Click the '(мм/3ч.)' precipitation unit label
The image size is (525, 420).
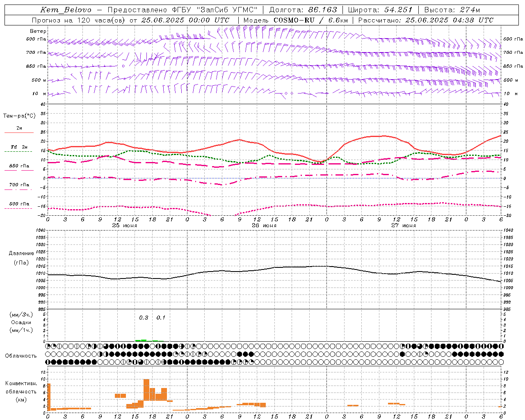point(21,315)
